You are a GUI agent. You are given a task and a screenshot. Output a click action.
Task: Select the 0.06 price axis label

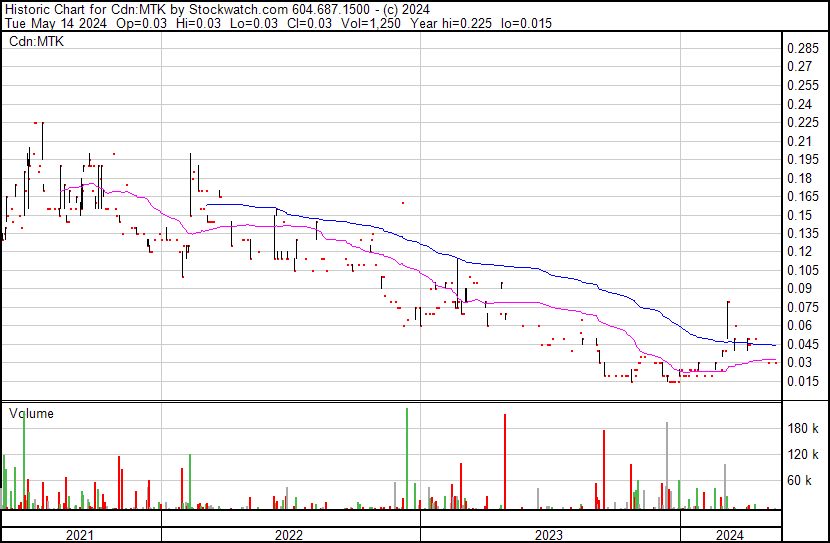(799, 325)
